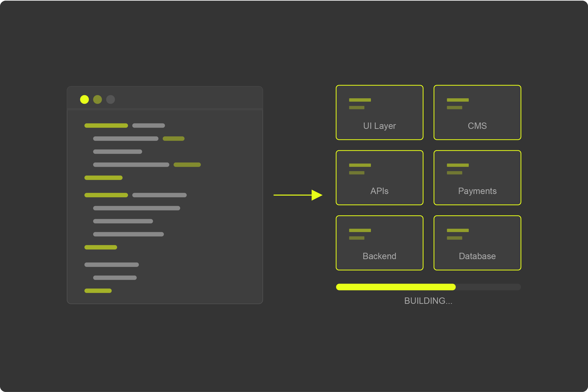The width and height of the screenshot is (588, 392).
Task: Click the gray third window dot
Action: point(111,99)
